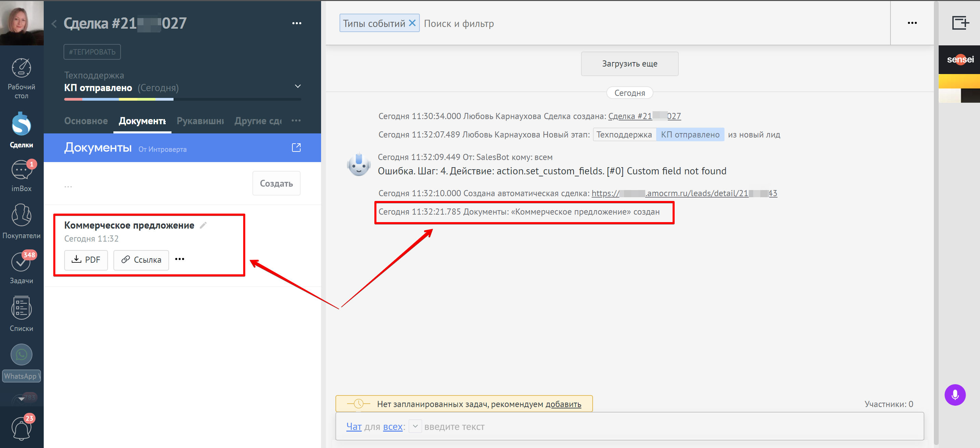Show more deal tabs ellipsis
The height and width of the screenshot is (448, 980).
296,121
